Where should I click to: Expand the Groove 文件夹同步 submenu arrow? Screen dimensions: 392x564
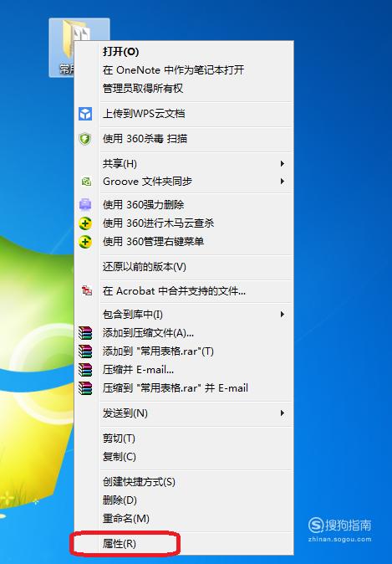[x=283, y=182]
